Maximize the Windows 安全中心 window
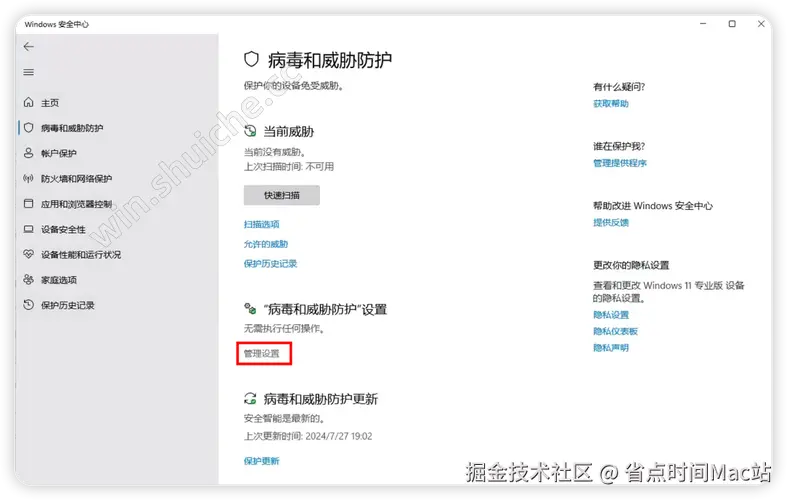 pos(732,24)
